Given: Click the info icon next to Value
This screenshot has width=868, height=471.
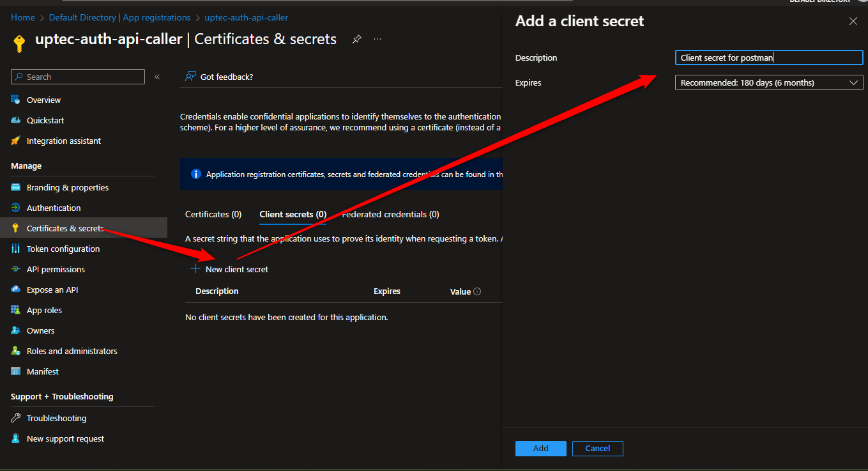Looking at the screenshot, I should (477, 291).
